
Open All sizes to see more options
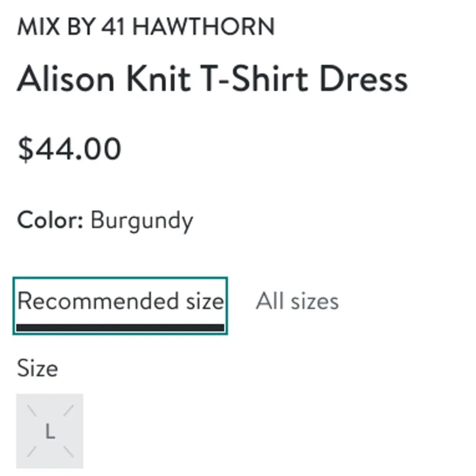pos(297,301)
